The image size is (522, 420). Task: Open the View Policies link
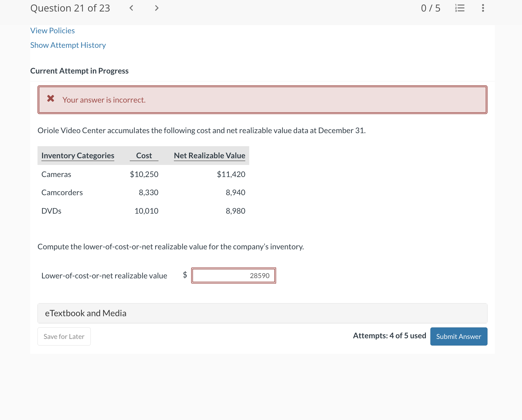click(53, 31)
